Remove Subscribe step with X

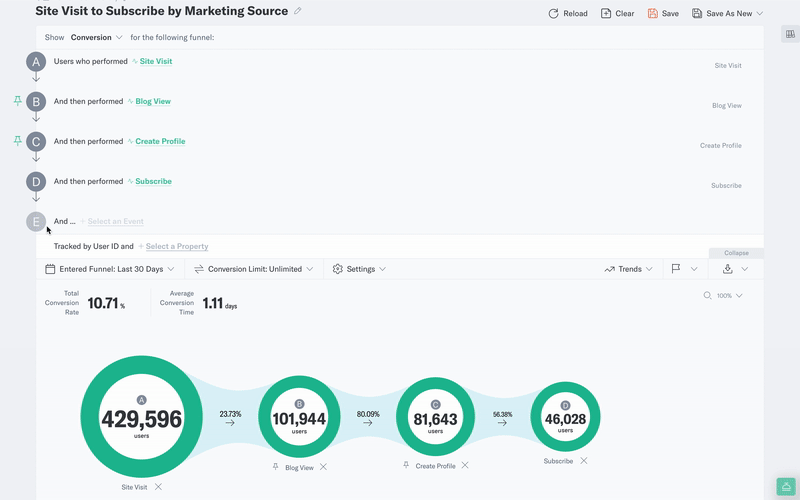(x=584, y=461)
